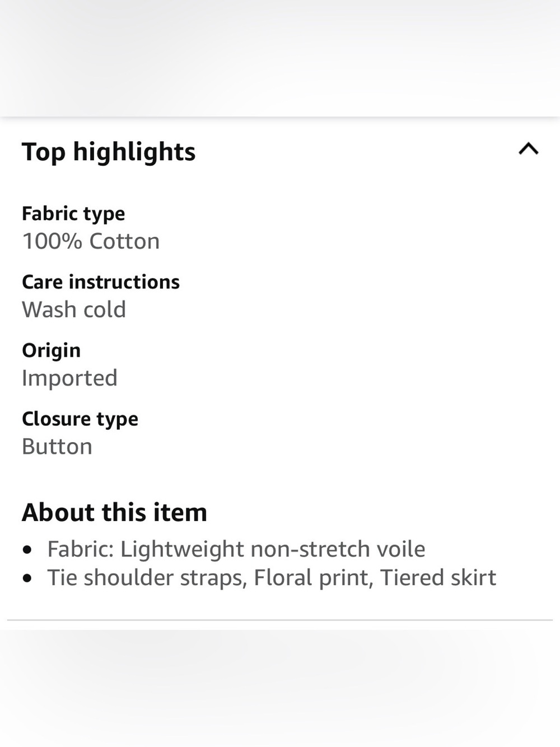The image size is (560, 747).
Task: Click the Imported value text
Action: (x=69, y=378)
